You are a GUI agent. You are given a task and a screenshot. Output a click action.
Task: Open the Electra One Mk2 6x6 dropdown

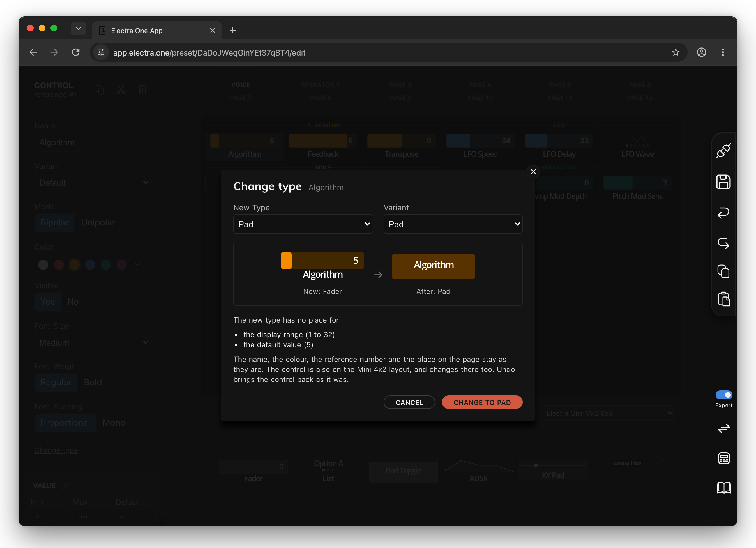[607, 413]
